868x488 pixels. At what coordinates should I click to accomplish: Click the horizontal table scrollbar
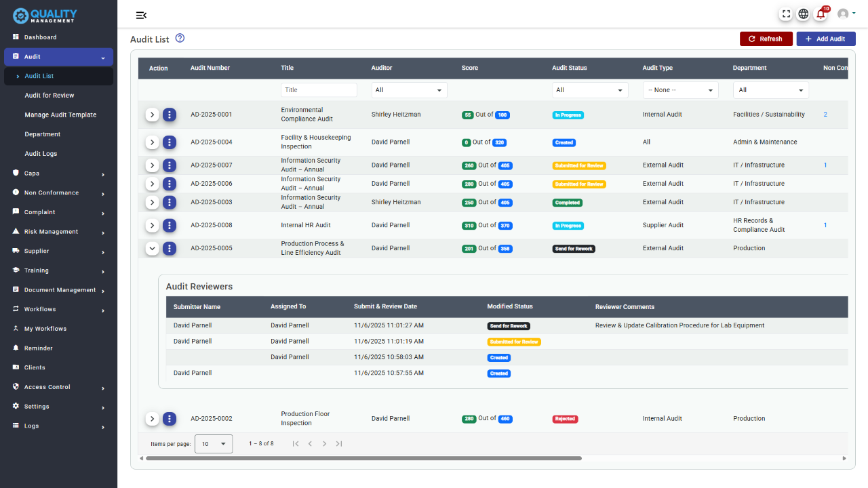[x=363, y=458]
